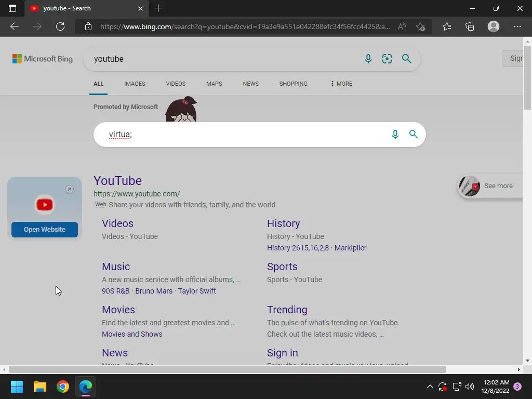Click the Open Website button
Image resolution: width=532 pixels, height=399 pixels.
click(x=45, y=229)
